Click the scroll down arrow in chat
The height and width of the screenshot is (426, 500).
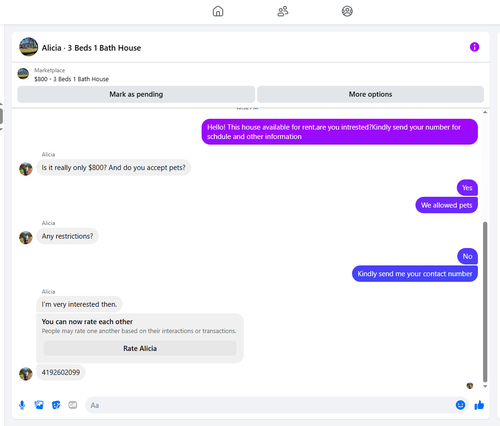(485, 386)
